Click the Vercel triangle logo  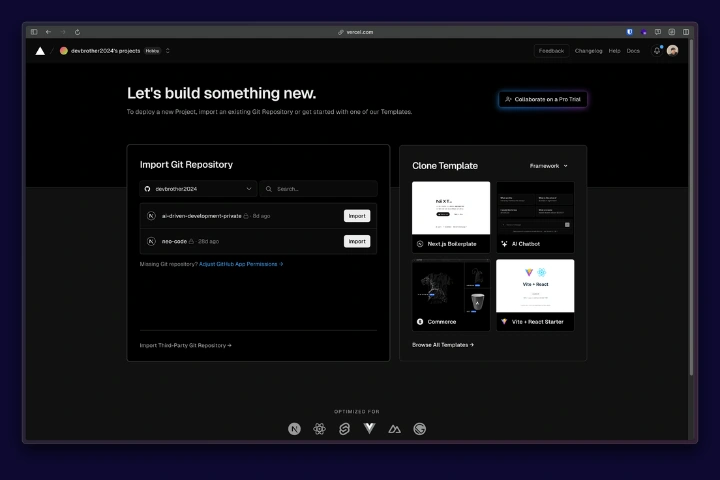pos(40,51)
